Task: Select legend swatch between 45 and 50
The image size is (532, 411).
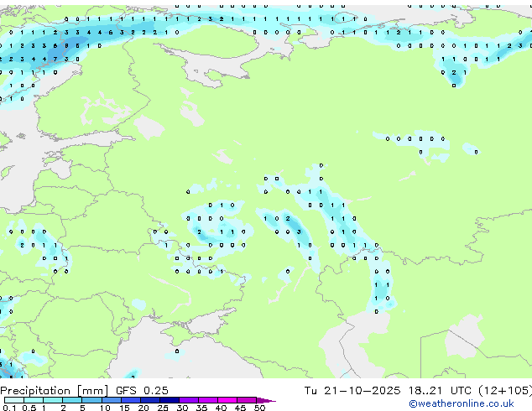Action: 247,400
